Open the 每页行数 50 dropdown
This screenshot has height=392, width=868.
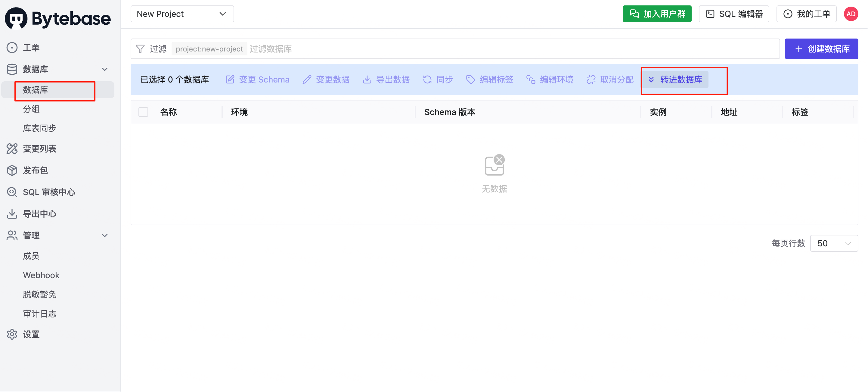point(834,243)
